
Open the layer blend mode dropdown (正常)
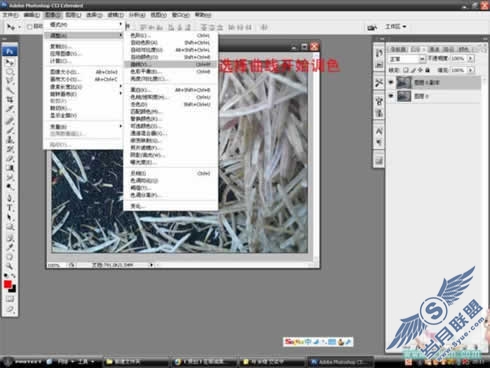point(407,59)
